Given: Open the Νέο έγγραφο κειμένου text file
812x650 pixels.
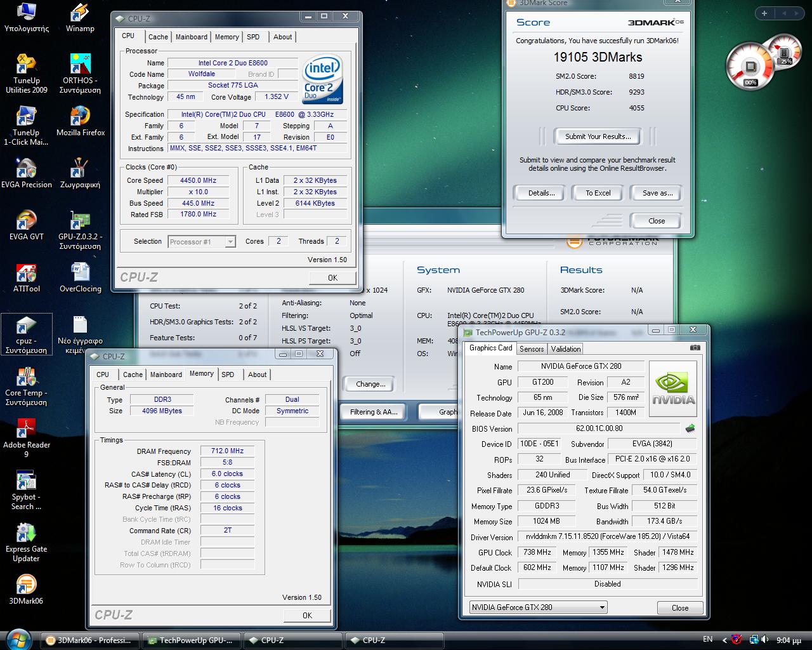Looking at the screenshot, I should tap(80, 335).
